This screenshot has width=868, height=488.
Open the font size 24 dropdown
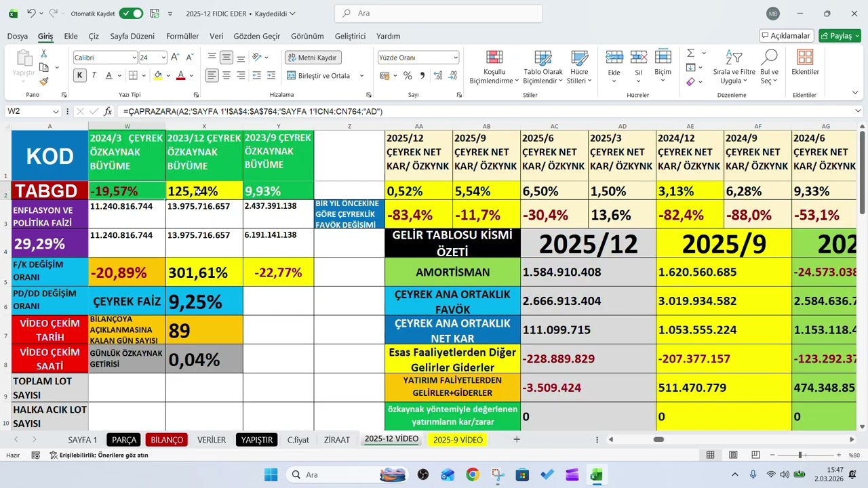tap(163, 58)
